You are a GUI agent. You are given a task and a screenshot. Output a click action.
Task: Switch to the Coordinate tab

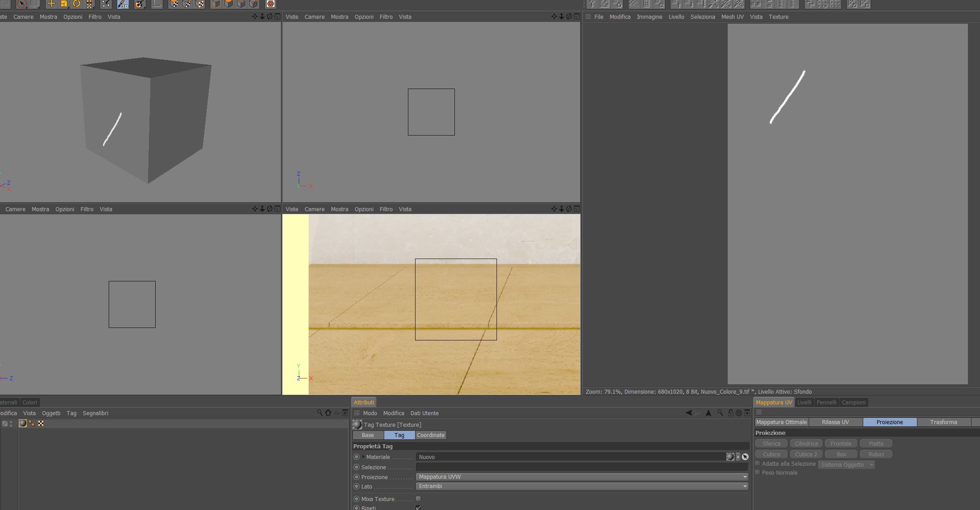[430, 435]
